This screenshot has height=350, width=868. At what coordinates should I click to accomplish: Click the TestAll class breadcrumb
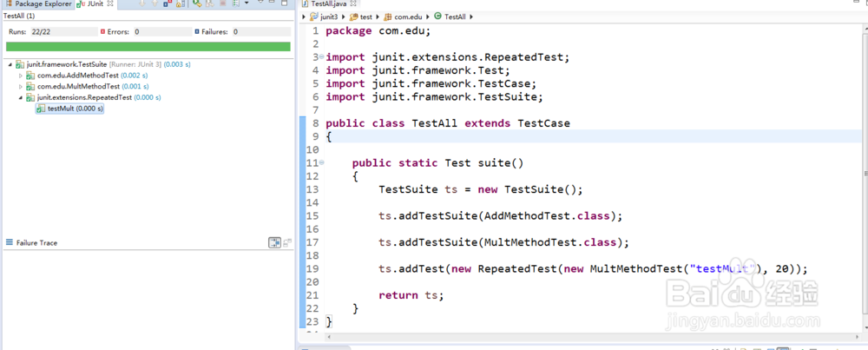451,17
